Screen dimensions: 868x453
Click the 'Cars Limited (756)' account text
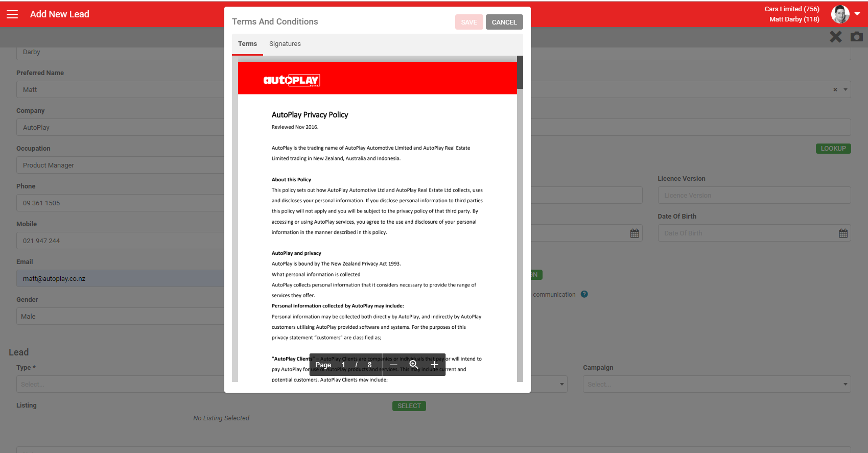(x=792, y=9)
